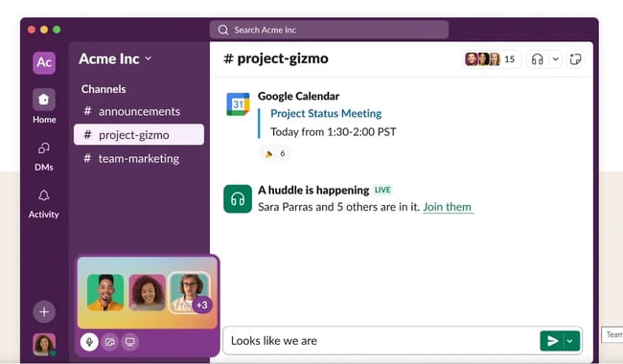
Task: Toggle the huddle microphone
Action: point(89,342)
